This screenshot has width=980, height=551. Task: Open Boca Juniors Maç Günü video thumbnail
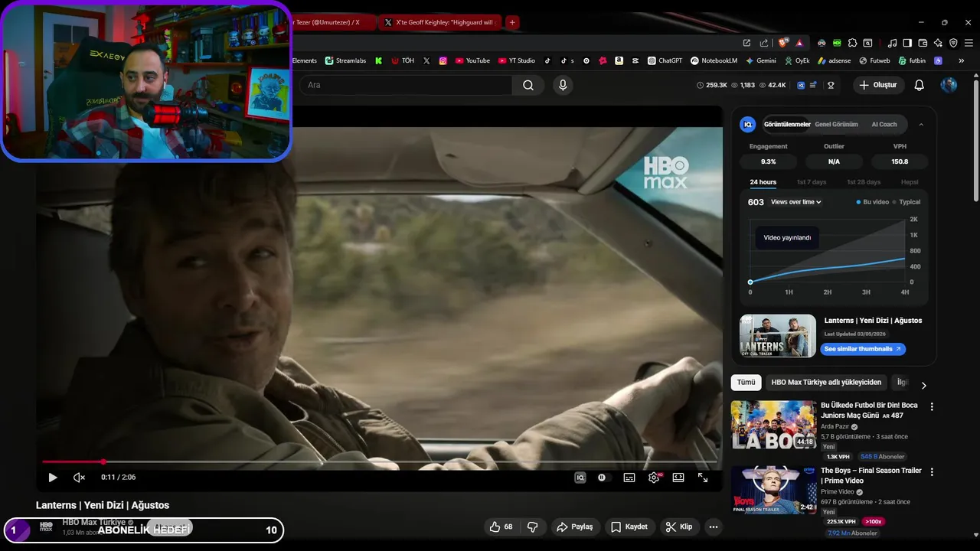click(773, 425)
